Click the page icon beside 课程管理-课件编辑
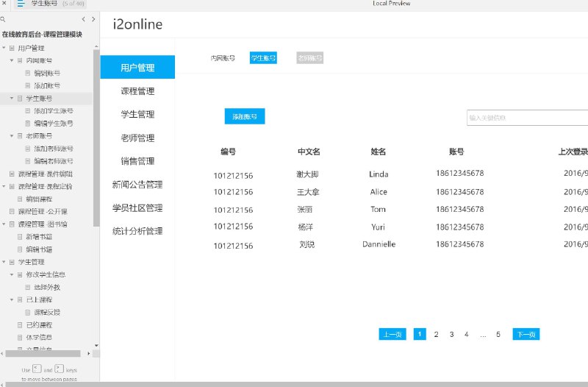This screenshot has width=588, height=387. click(x=12, y=174)
